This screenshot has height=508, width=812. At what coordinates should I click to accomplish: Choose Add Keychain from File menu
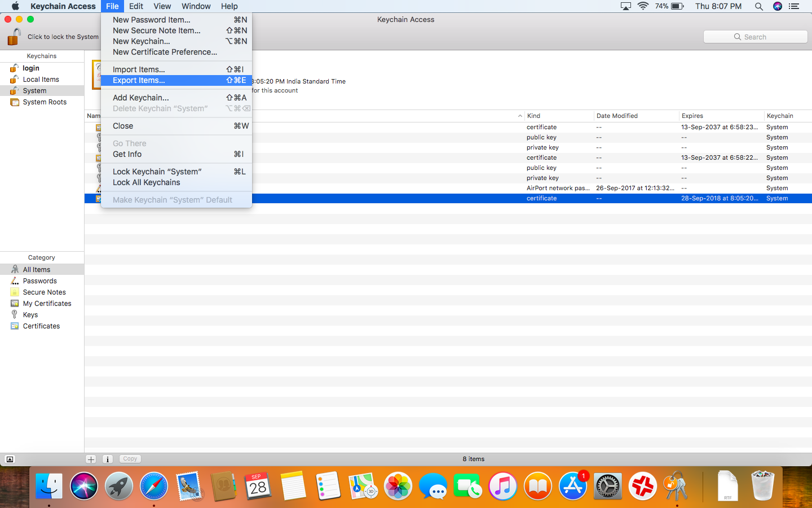click(176, 98)
